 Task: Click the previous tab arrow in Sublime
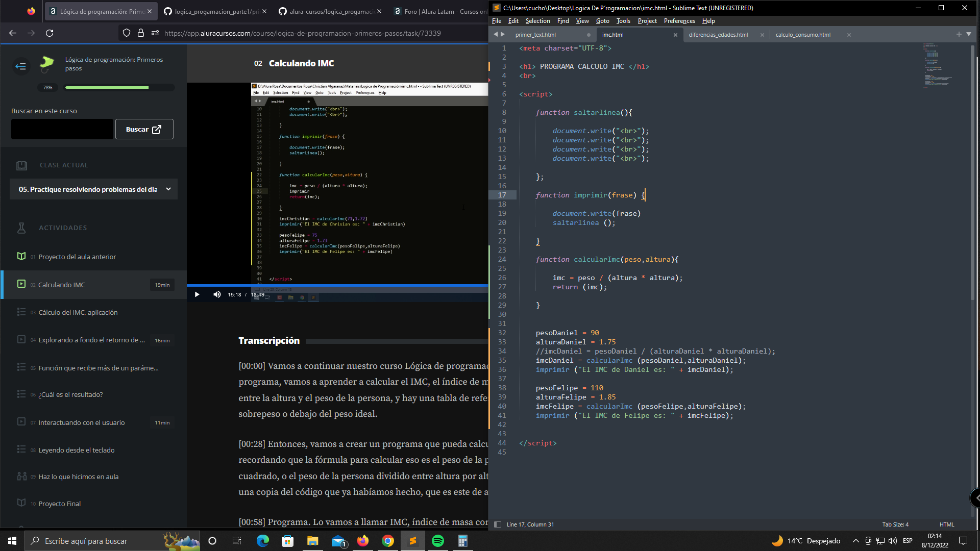pos(495,34)
